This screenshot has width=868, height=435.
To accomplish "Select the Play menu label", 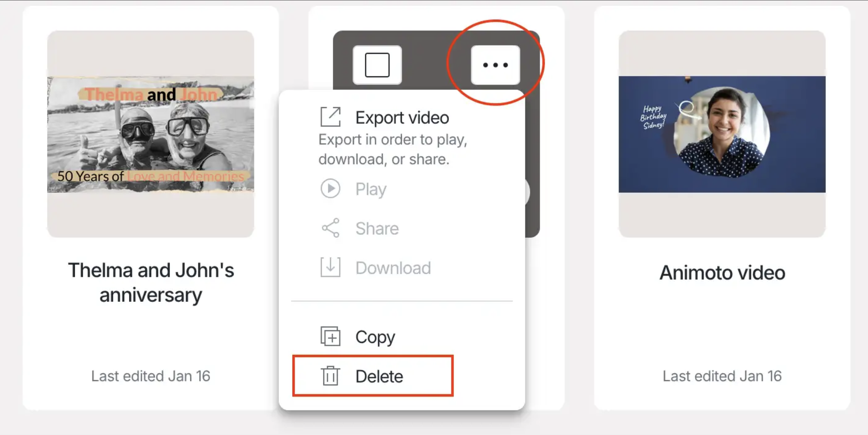I will 371,189.
